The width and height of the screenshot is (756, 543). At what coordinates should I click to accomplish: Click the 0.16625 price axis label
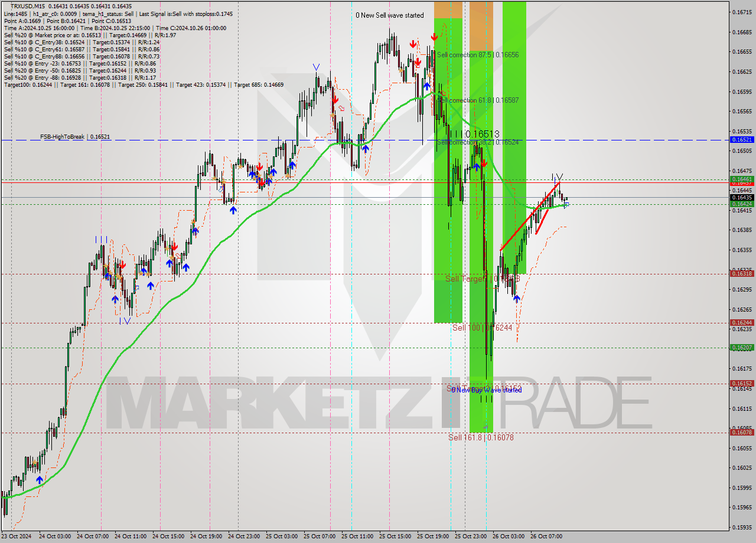click(742, 72)
